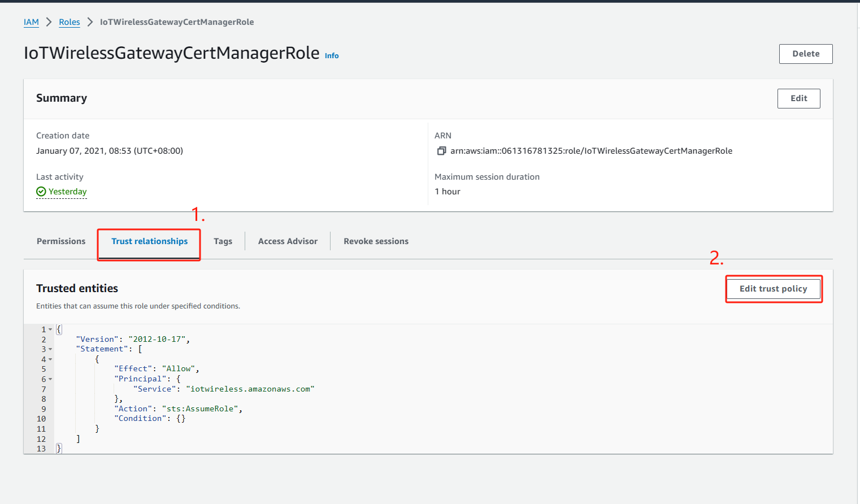Click the "Action": "sts:AssumeRole" line

[178, 409]
